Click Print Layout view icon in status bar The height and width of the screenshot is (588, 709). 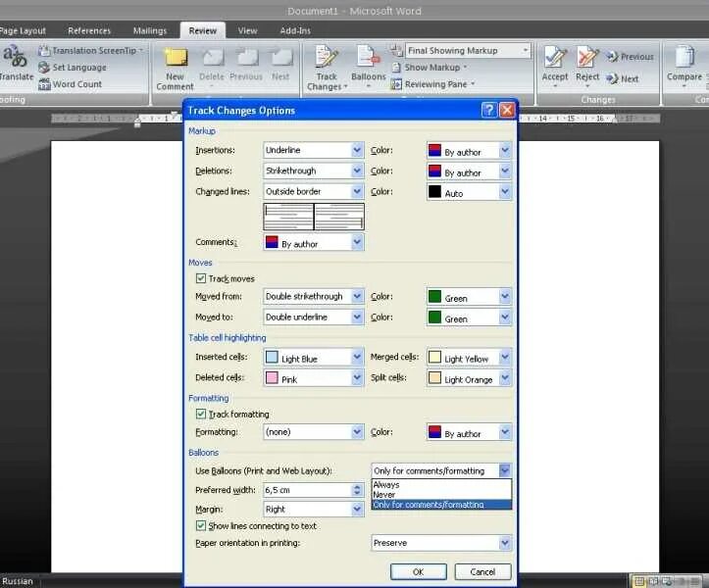click(639, 581)
